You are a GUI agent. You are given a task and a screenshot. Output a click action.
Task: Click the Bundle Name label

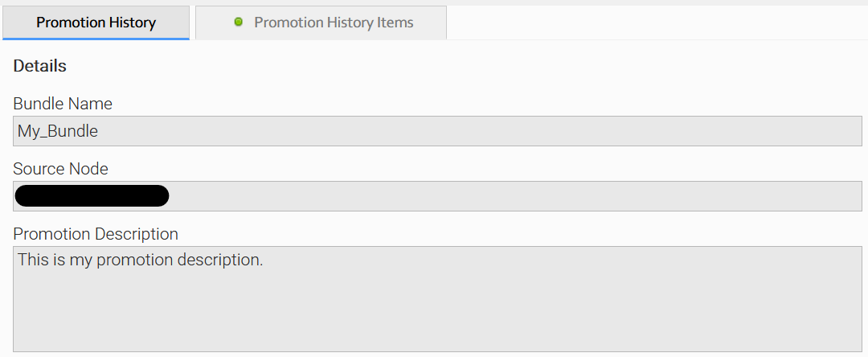(63, 104)
